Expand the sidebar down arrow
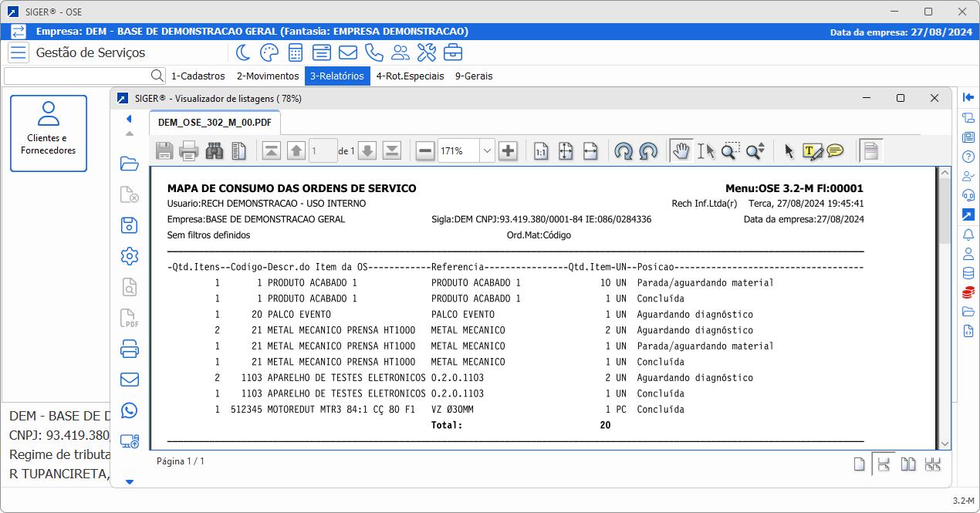Viewport: 980px width, 513px height. coord(130,482)
